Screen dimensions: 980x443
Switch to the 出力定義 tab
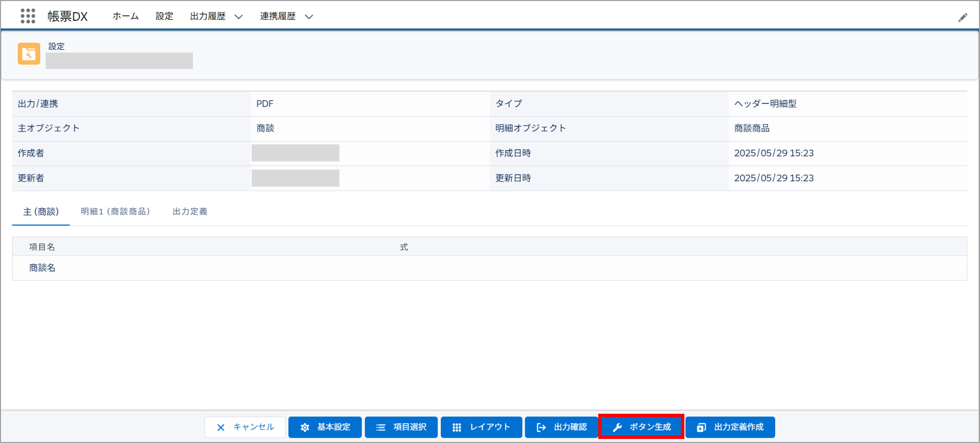tap(190, 211)
